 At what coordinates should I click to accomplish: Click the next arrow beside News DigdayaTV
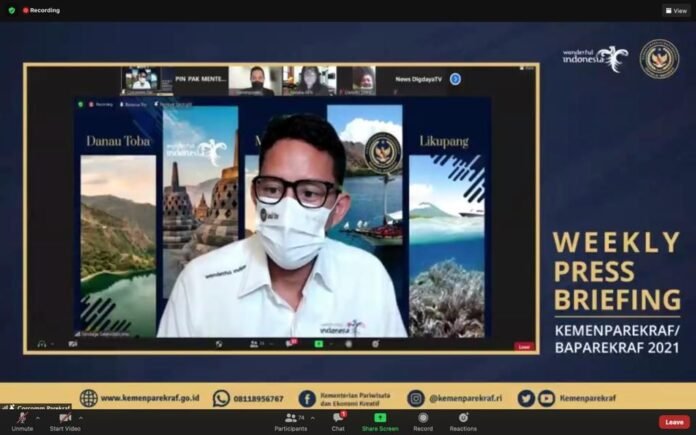coord(455,79)
